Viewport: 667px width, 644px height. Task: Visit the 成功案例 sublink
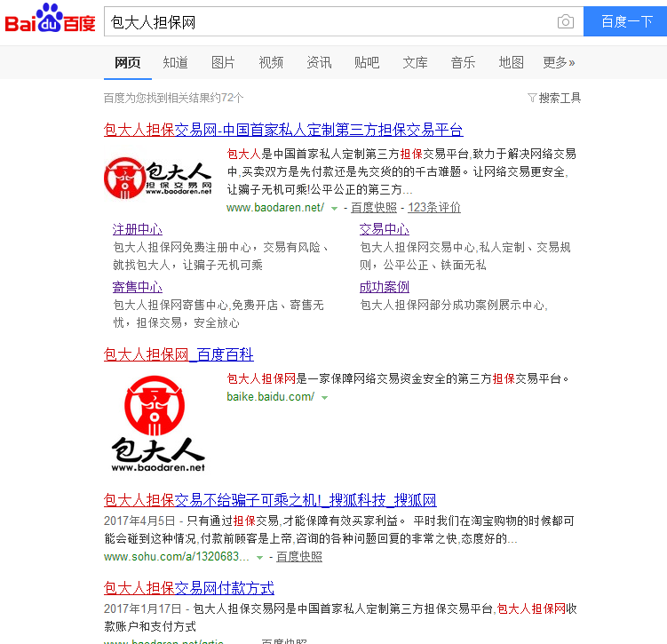384,287
